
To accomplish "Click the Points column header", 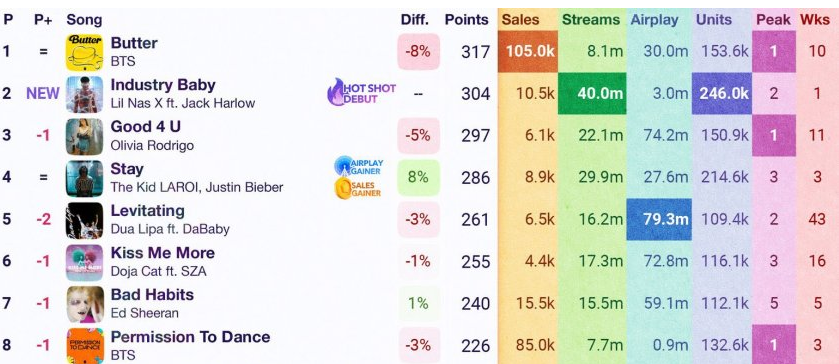I will click(x=467, y=20).
